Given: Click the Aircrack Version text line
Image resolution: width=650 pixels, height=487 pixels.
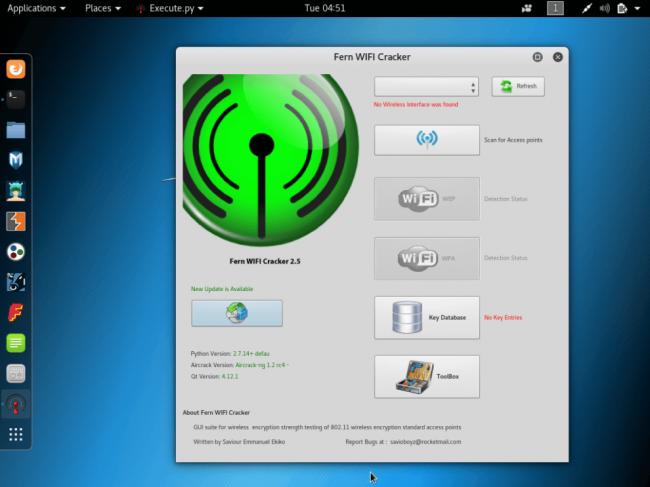Looking at the screenshot, I should pos(239,365).
